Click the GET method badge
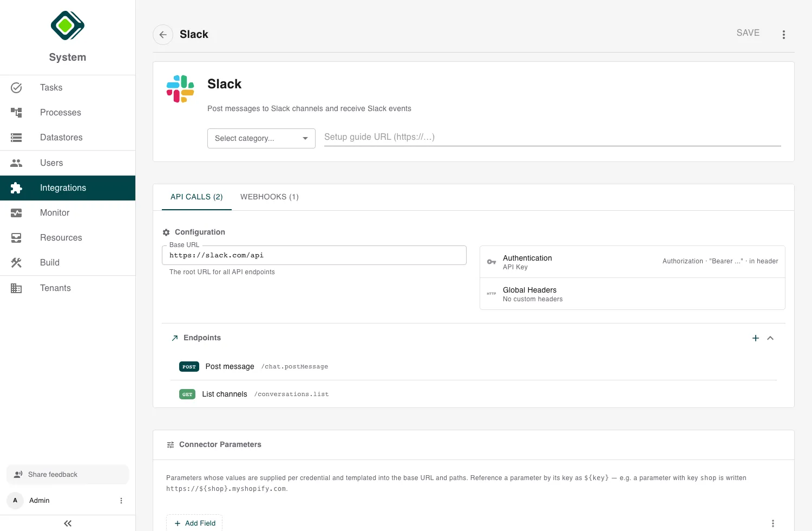 (x=187, y=394)
